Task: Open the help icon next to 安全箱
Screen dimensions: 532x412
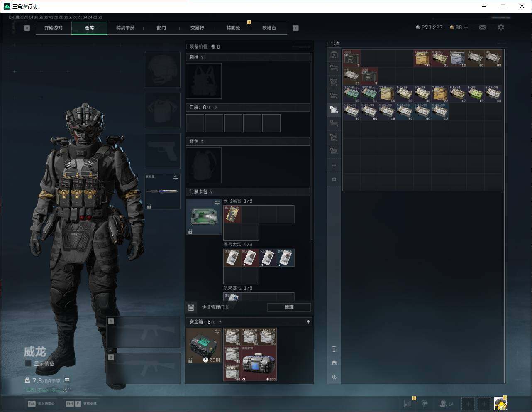Action: 220,322
